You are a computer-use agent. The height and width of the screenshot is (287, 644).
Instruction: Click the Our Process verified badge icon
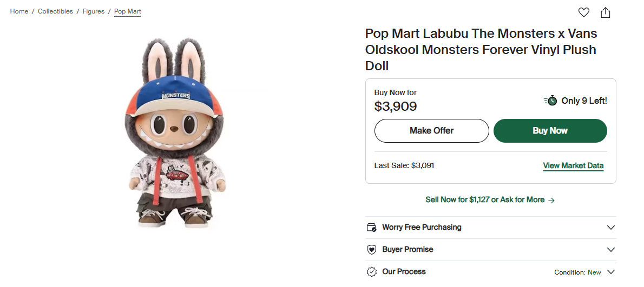click(x=371, y=272)
